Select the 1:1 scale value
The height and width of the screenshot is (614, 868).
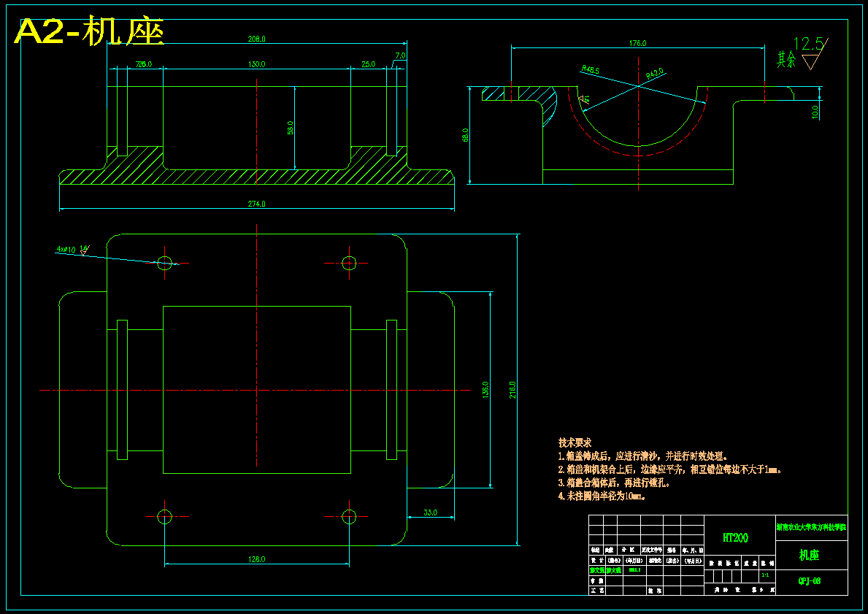[x=765, y=575]
